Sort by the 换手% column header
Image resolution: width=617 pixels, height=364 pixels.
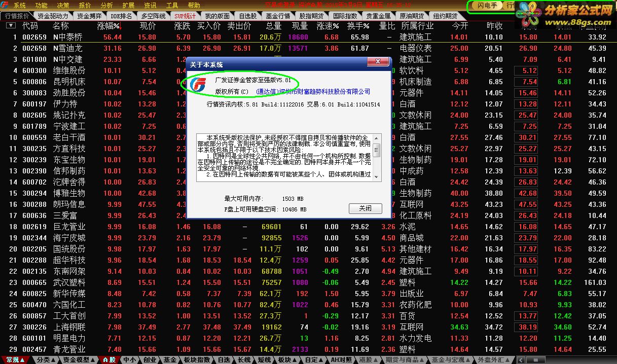pyautogui.click(x=358, y=26)
